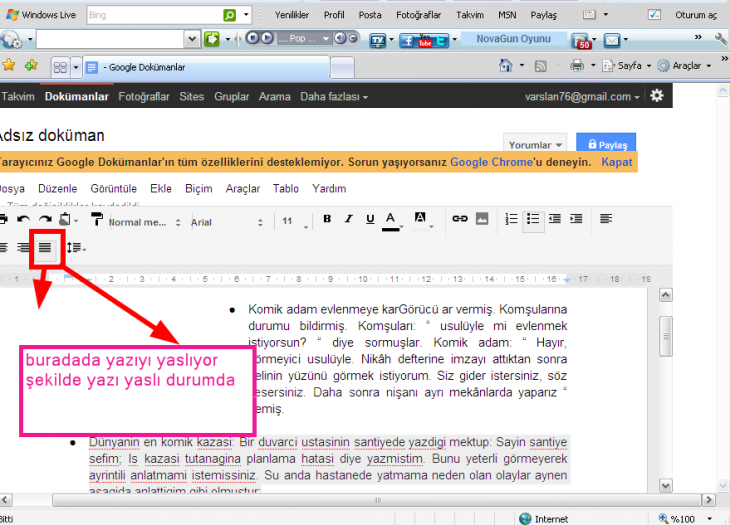Toggle italic formatting in the toolbar
The height and width of the screenshot is (525, 730).
(348, 219)
